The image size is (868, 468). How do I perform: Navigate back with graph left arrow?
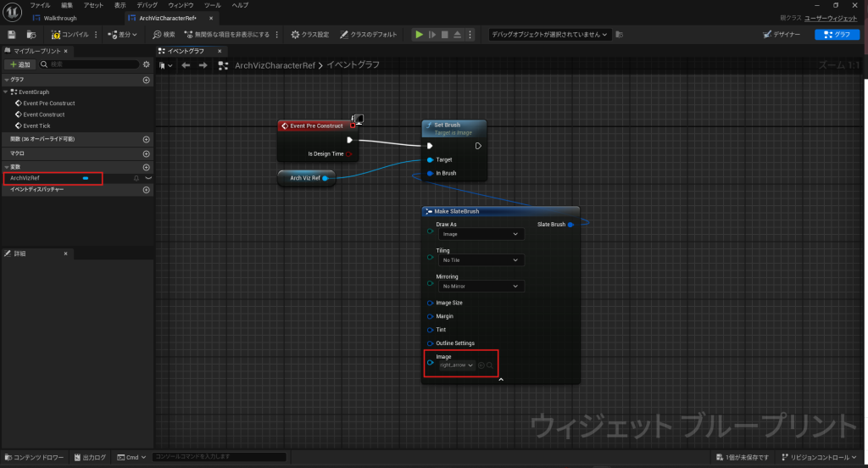click(186, 65)
